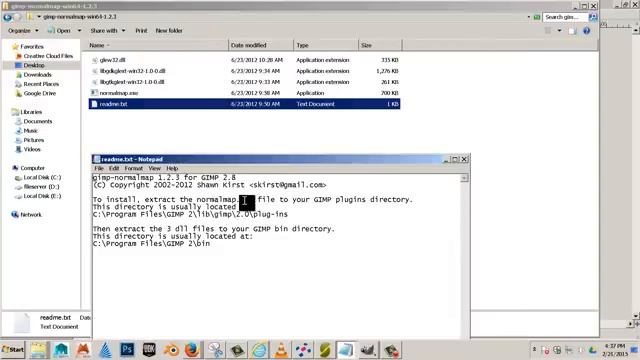This screenshot has width=640, height=360.
Task: Click the address bar refresh icon
Action: pyautogui.click(x=537, y=17)
